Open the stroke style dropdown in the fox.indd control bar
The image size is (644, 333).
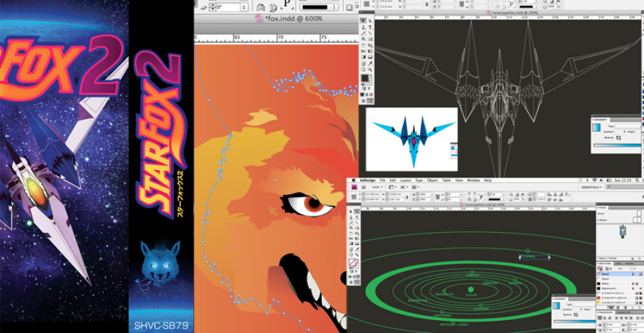[321, 7]
